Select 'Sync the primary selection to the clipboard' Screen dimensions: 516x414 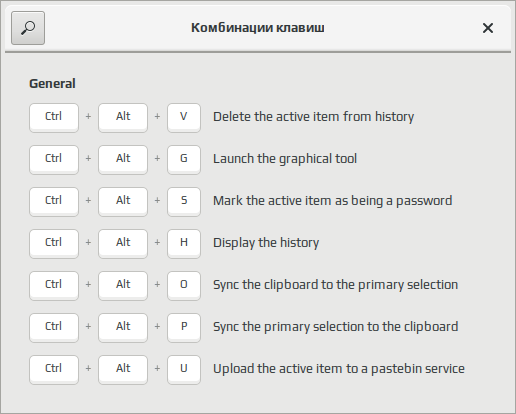tap(335, 327)
